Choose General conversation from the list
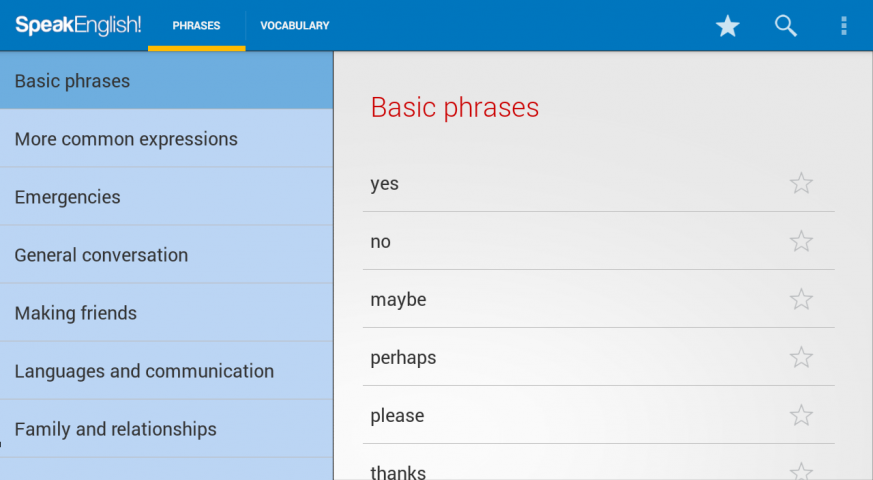 click(x=166, y=255)
